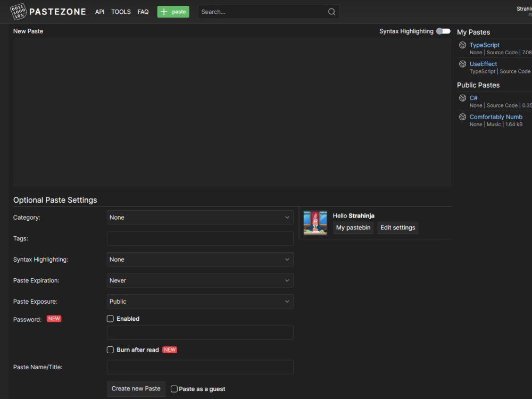Click into the Paste Name/Title field
532x399 pixels.
pyautogui.click(x=200, y=367)
